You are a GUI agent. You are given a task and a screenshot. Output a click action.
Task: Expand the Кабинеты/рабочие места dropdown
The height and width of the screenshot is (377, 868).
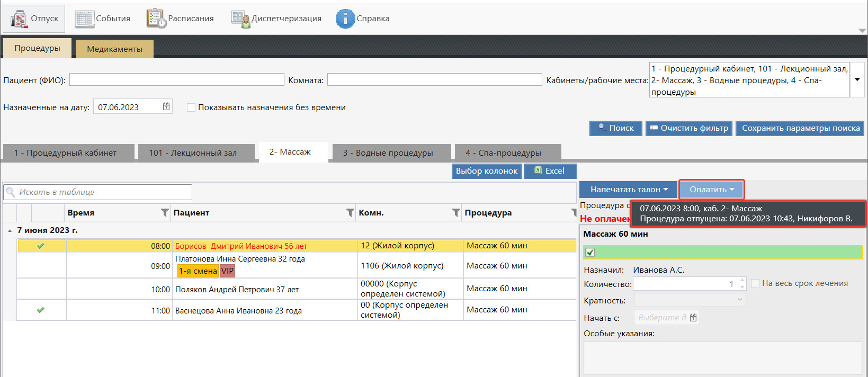click(857, 80)
